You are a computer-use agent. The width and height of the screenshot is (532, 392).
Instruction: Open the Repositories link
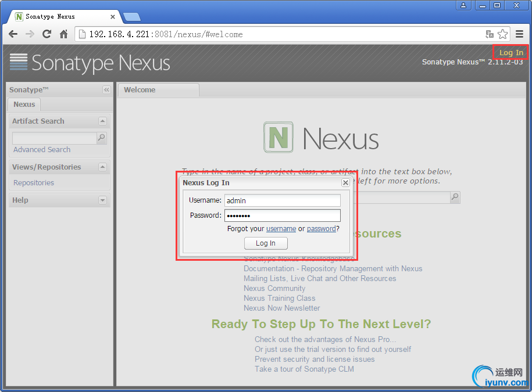(x=34, y=183)
